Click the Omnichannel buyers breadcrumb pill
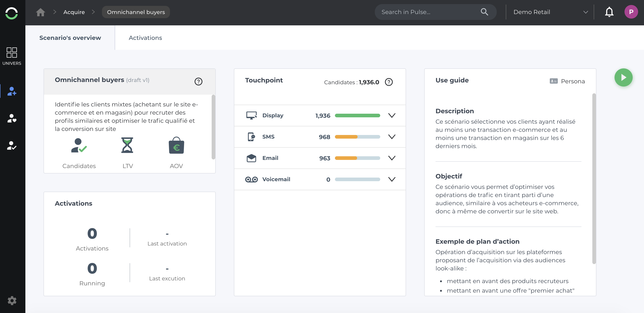This screenshot has width=644, height=313. [136, 12]
